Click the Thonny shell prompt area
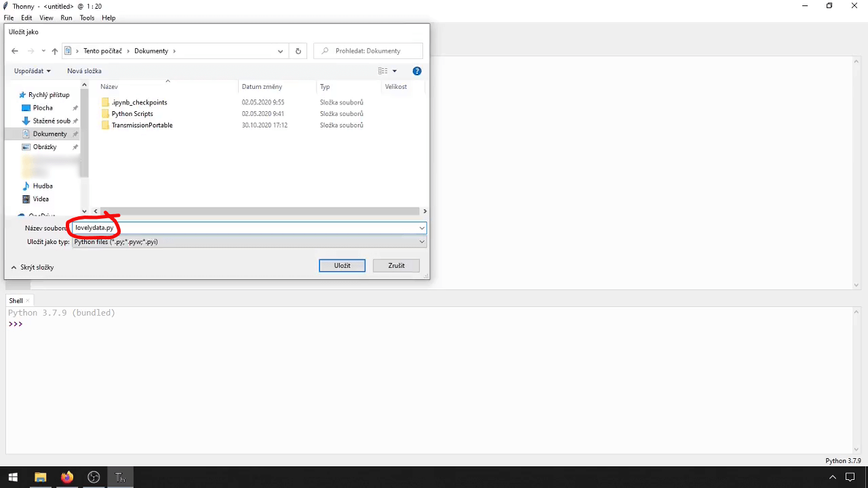This screenshot has width=868, height=488. (427, 380)
